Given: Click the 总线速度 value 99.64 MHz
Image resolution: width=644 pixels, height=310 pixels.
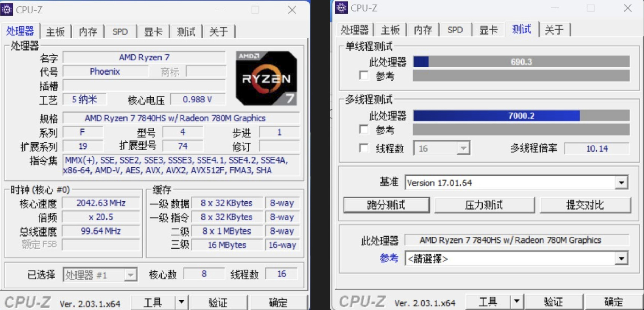Looking at the screenshot, I should click(101, 231).
